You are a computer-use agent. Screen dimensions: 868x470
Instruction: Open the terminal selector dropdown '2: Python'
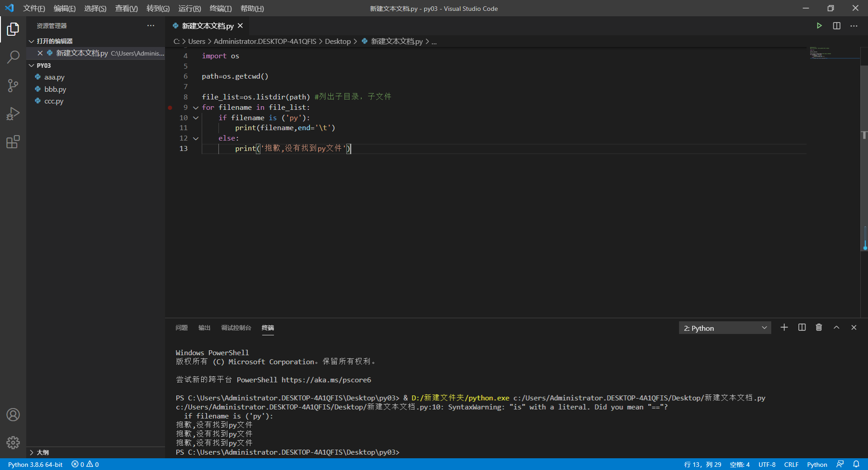725,328
